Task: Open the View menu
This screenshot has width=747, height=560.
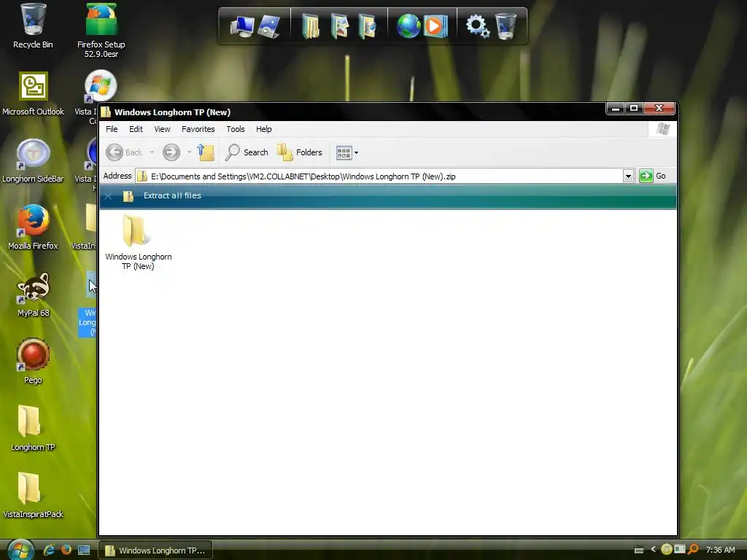Action: tap(162, 129)
